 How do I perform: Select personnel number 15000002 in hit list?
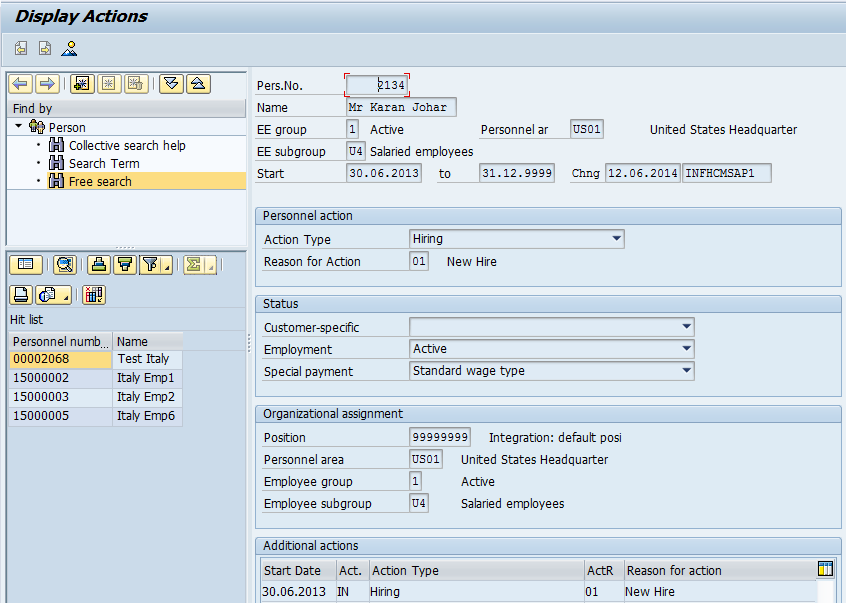coord(41,378)
